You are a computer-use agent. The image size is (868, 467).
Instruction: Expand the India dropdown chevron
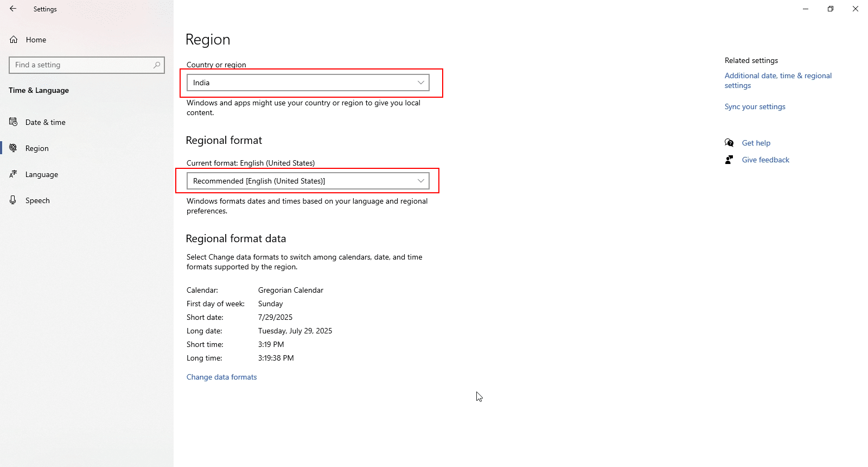click(x=420, y=83)
